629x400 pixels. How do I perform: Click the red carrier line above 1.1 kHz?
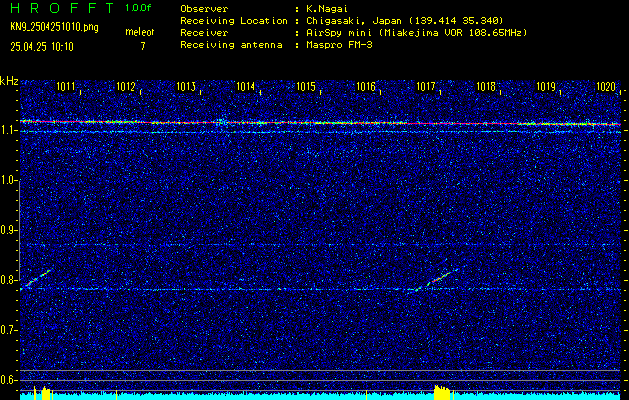(x=320, y=123)
